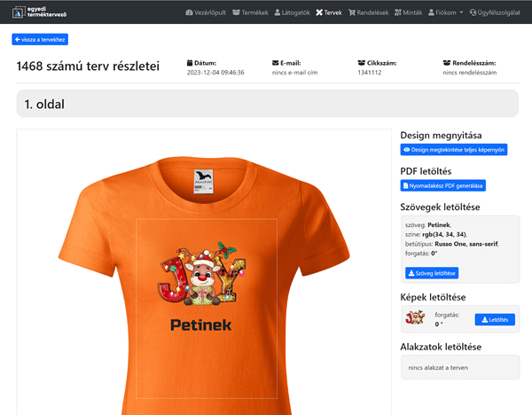Open Minták patterns page

pyautogui.click(x=409, y=12)
